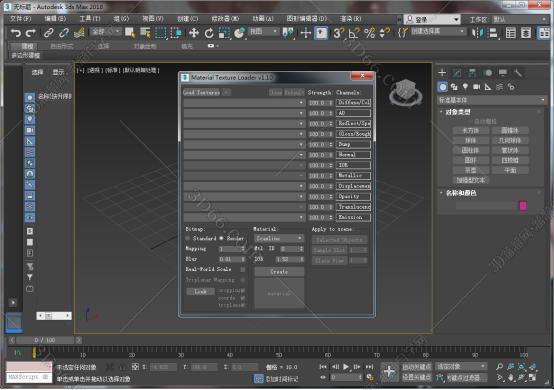This screenshot has height=390, width=554.
Task: Open the Create (C) menu
Action: coord(187,19)
